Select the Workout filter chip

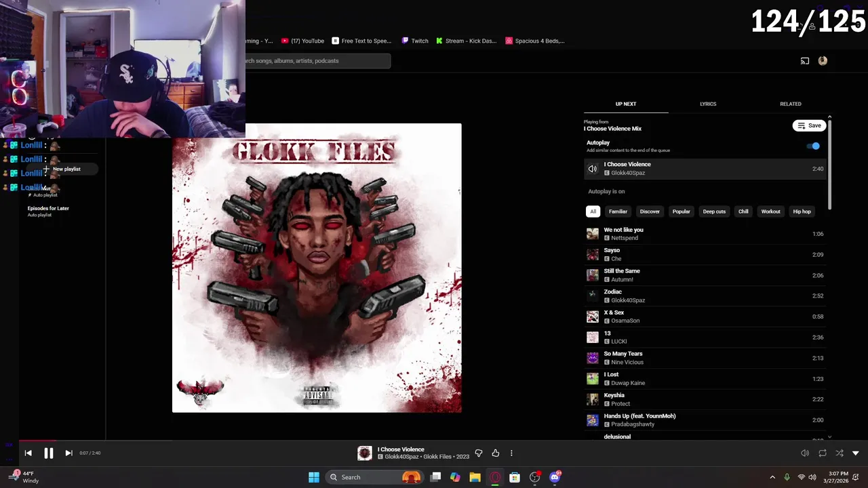[770, 211]
